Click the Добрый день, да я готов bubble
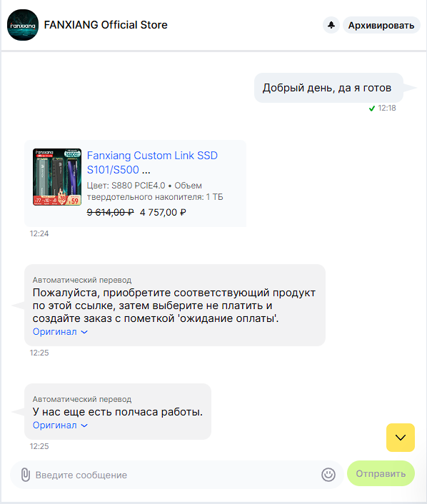Viewport: 427px width, 504px height. pos(328,88)
